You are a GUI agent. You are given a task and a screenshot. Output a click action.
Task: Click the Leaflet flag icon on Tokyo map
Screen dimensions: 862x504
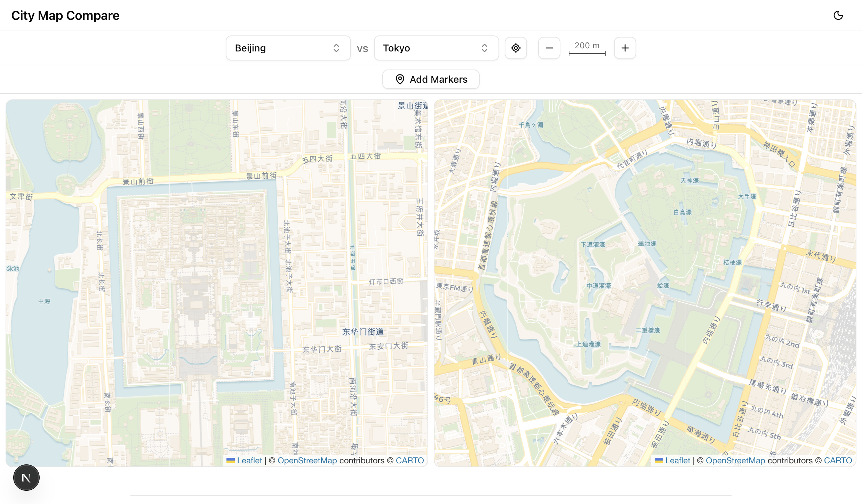(659, 461)
